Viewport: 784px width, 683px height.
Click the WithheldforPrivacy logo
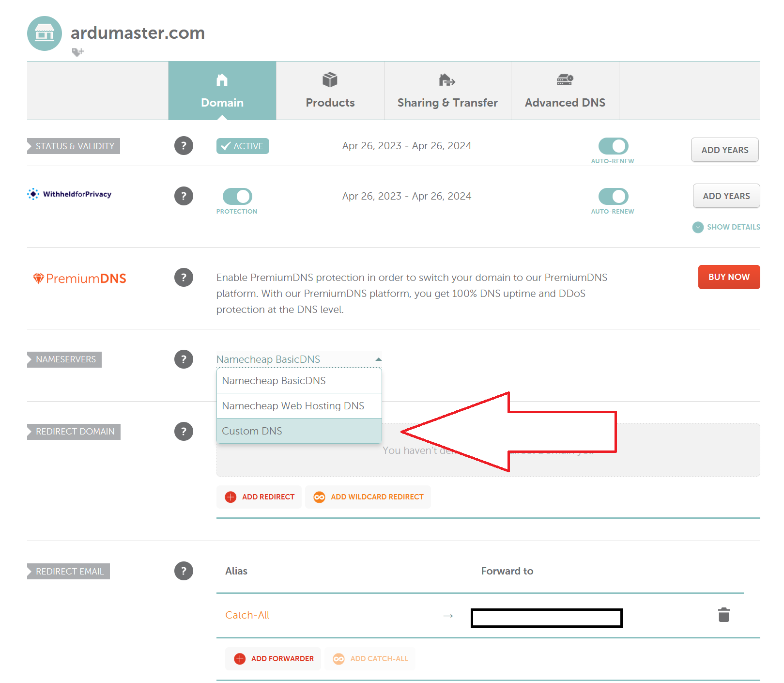click(69, 194)
